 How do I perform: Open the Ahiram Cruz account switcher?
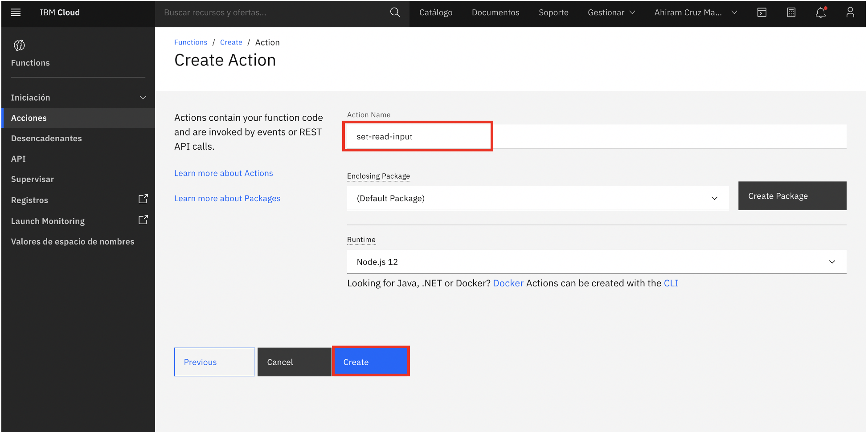[696, 12]
